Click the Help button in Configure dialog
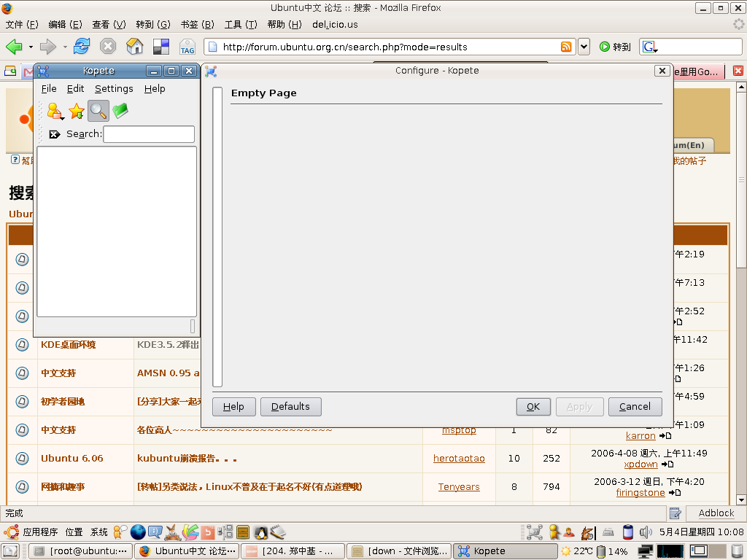The image size is (747, 560). pos(234,407)
